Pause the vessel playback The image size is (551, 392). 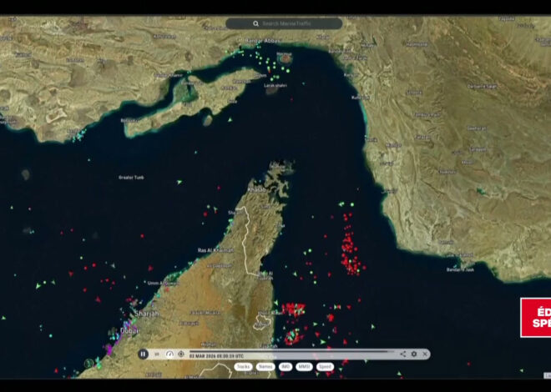pyautogui.click(x=143, y=354)
